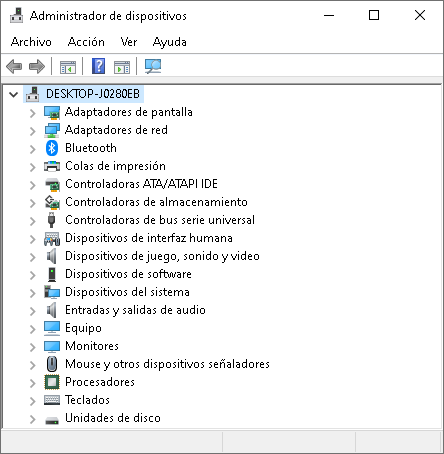Image resolution: width=444 pixels, height=454 pixels.
Task: Click the Forward arrow toolbar icon
Action: tap(37, 66)
